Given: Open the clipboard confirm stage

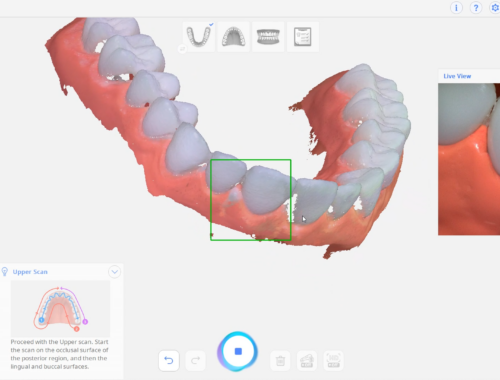Looking at the screenshot, I should click(x=303, y=36).
